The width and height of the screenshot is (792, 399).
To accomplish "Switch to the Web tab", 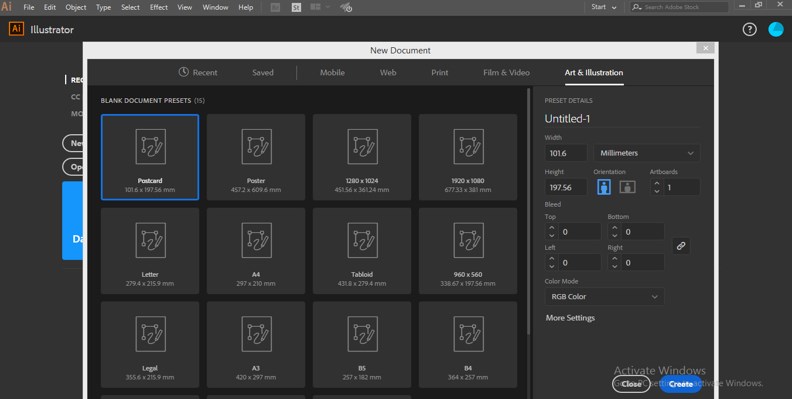I will click(388, 73).
